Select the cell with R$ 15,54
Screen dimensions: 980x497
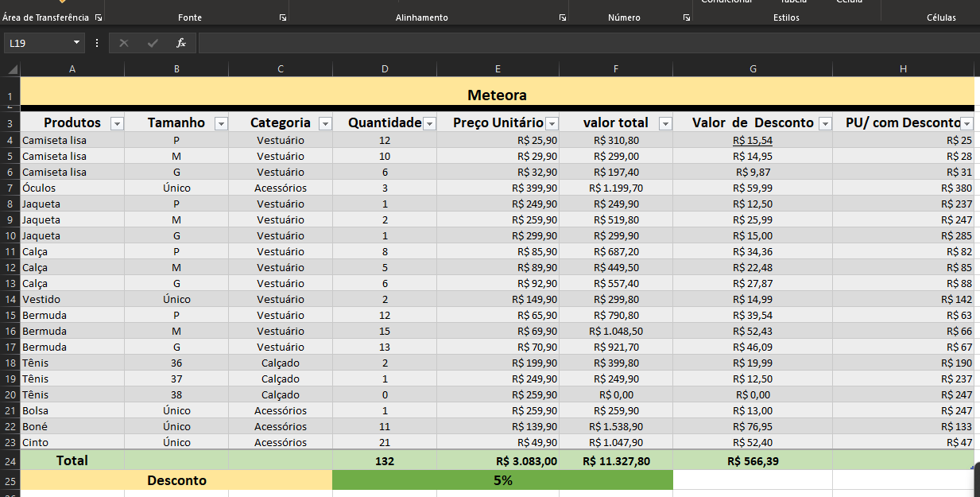pyautogui.click(x=753, y=140)
